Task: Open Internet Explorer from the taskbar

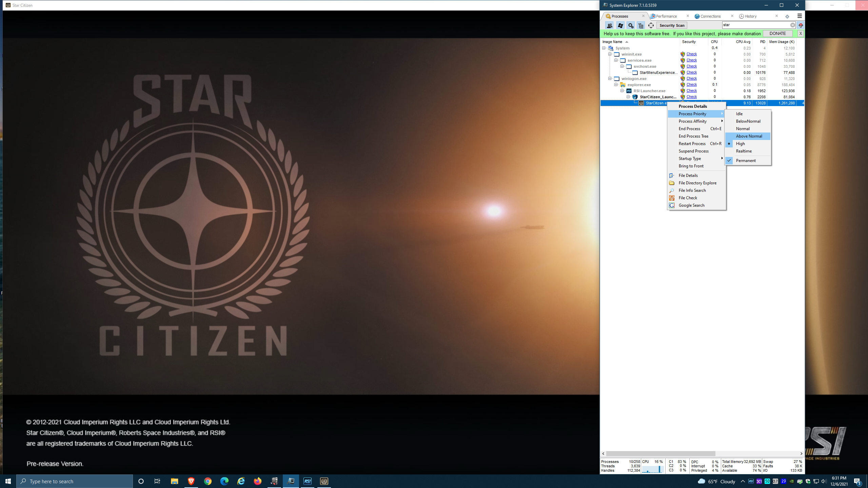Action: point(241,481)
